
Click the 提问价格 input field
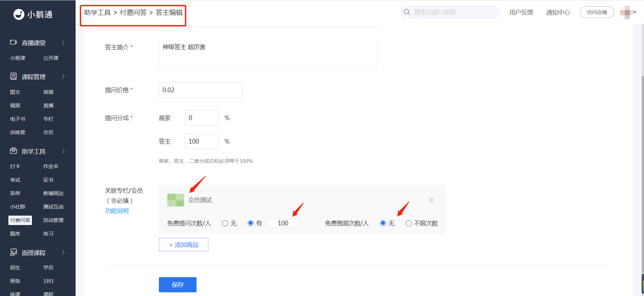click(x=201, y=90)
